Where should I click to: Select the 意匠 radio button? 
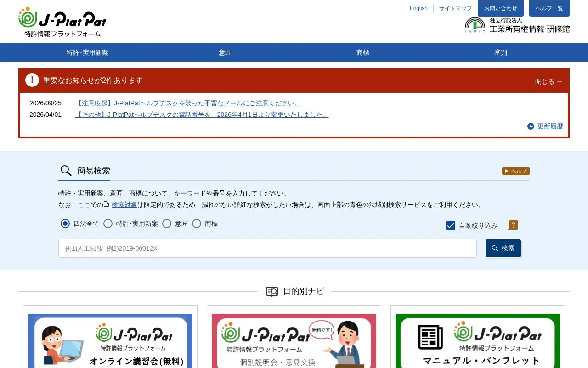coord(167,224)
